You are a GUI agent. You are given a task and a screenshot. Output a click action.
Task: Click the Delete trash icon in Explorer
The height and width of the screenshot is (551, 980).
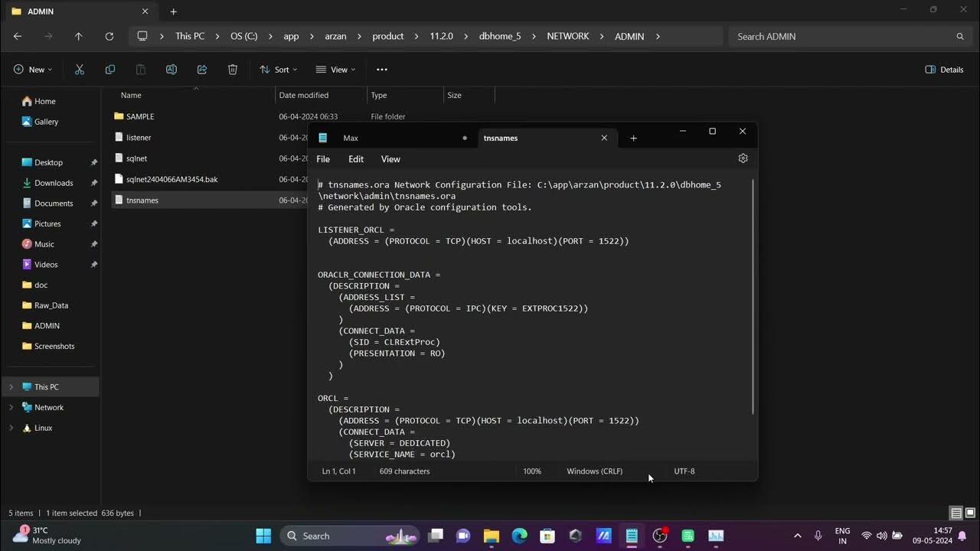click(x=233, y=70)
